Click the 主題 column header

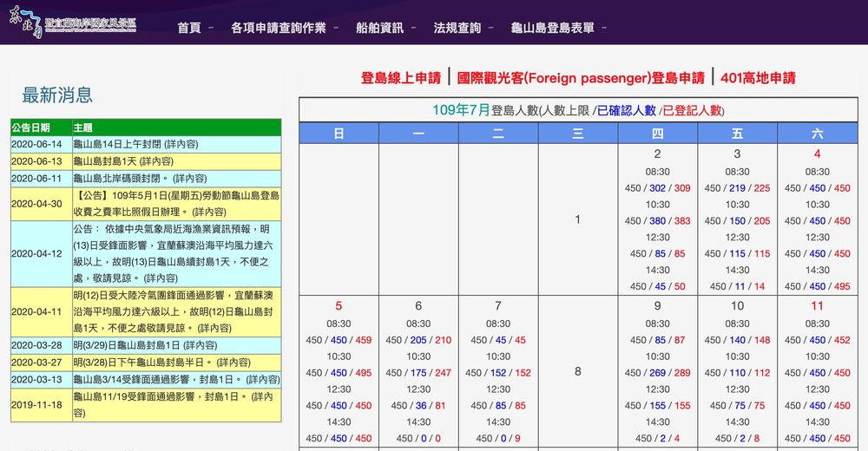coord(84,127)
